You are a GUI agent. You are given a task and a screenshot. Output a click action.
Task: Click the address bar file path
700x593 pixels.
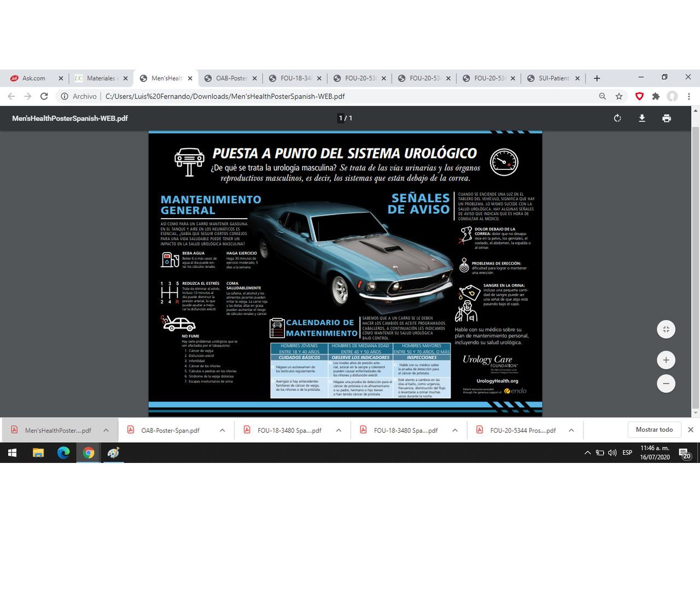tap(225, 96)
